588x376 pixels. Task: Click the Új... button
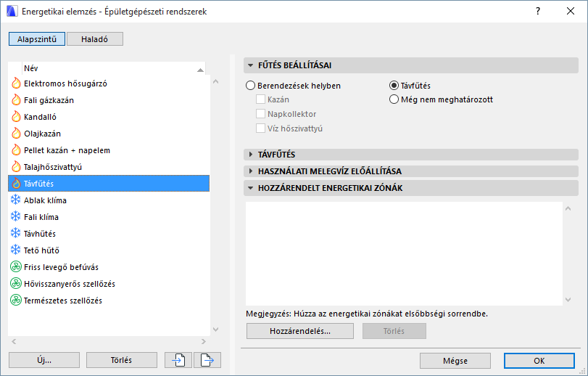point(44,360)
